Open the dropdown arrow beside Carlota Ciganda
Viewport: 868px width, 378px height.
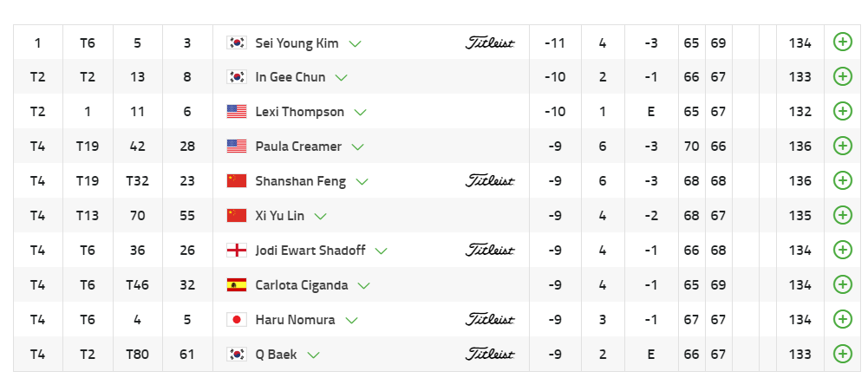pos(364,286)
